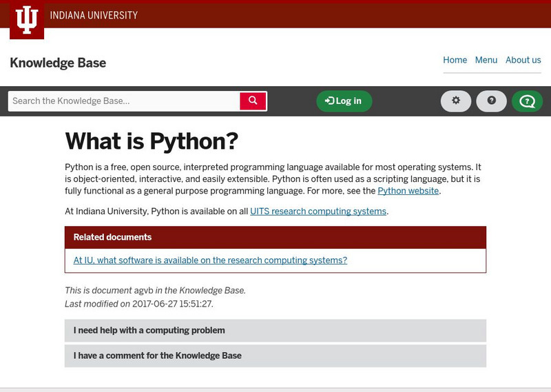Click the Indiana University trident logo
The width and height of the screenshot is (551, 392).
(x=27, y=20)
